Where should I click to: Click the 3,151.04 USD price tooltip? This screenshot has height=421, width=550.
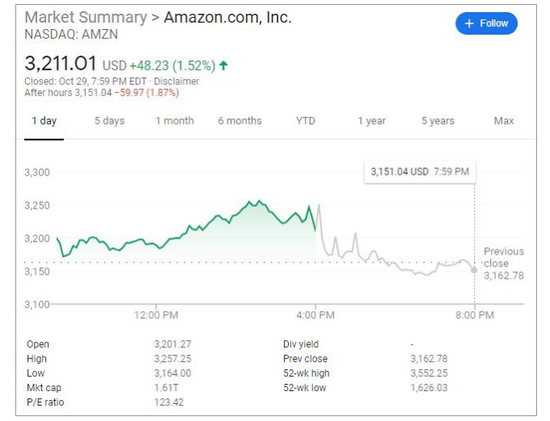tap(420, 172)
